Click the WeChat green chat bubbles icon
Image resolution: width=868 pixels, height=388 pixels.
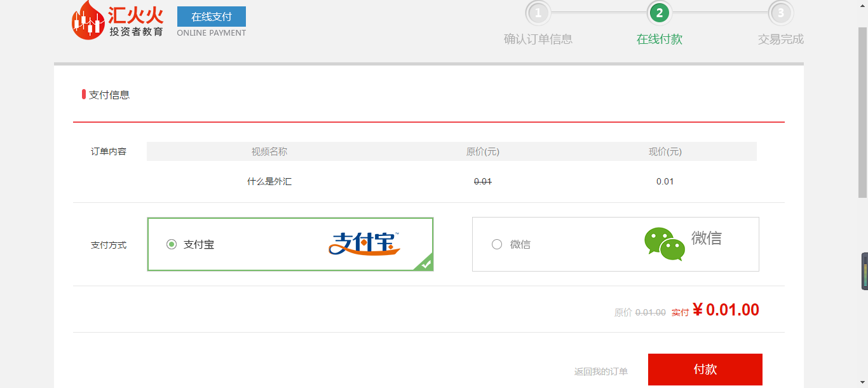[665, 244]
